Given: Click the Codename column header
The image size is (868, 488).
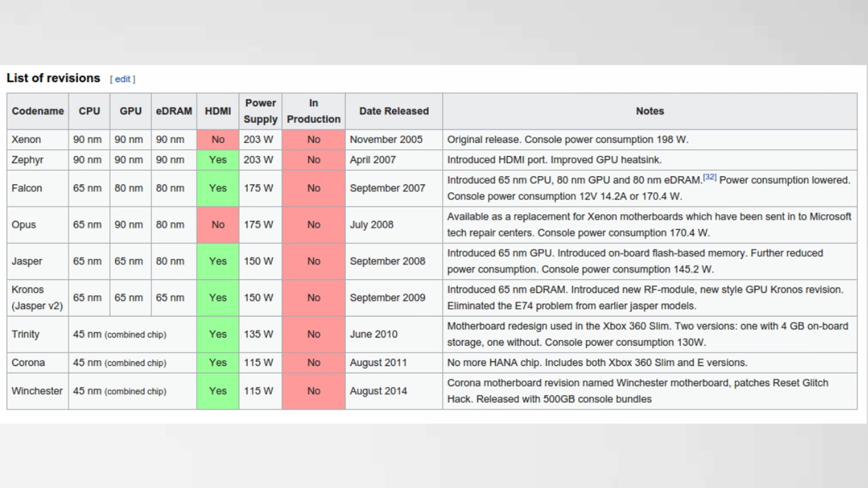Looking at the screenshot, I should (38, 111).
